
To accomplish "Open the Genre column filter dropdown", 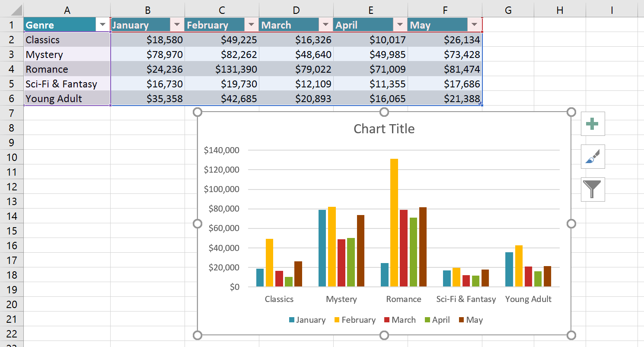I will click(x=102, y=25).
